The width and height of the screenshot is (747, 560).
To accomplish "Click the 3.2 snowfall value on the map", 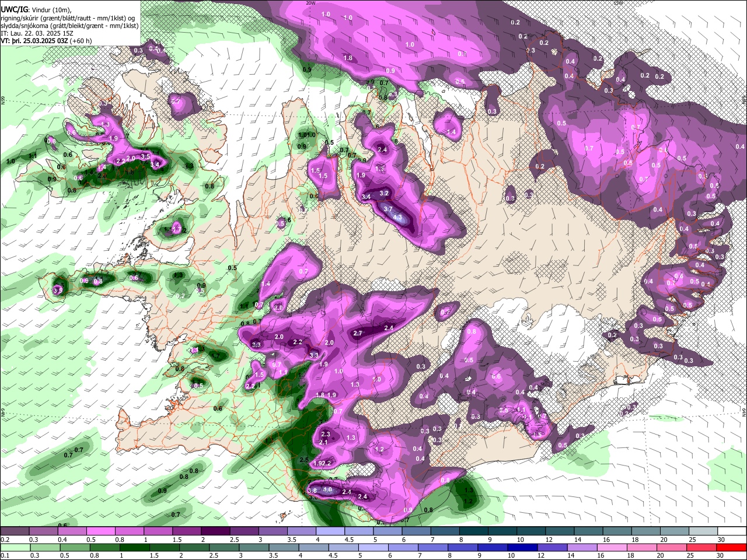I will [384, 193].
